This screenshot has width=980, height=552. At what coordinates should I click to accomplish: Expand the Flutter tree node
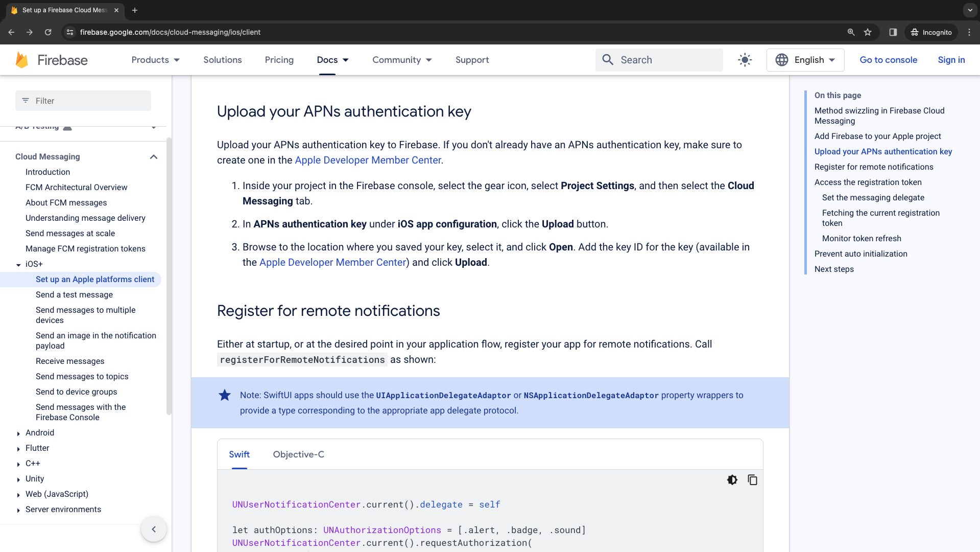[x=18, y=449]
